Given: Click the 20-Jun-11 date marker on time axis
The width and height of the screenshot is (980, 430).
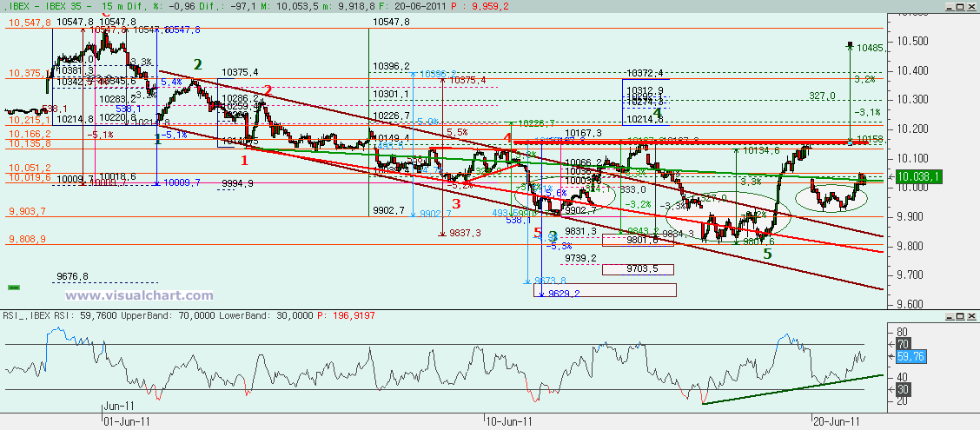Looking at the screenshot, I should (x=837, y=421).
